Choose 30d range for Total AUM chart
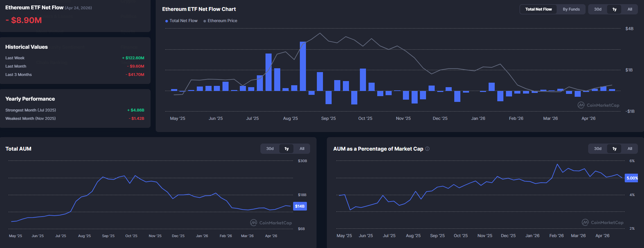 [x=270, y=149]
